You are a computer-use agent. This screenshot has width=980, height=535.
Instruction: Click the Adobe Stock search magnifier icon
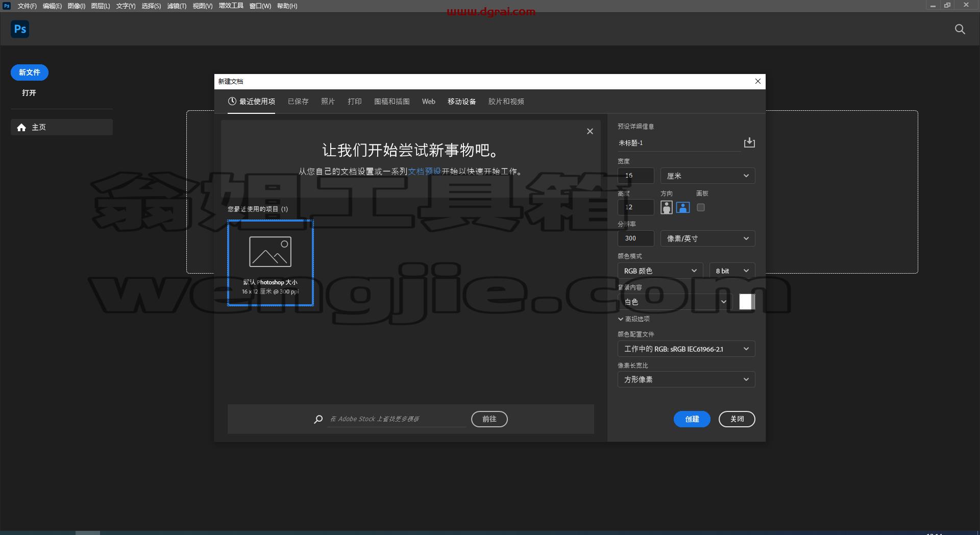318,419
